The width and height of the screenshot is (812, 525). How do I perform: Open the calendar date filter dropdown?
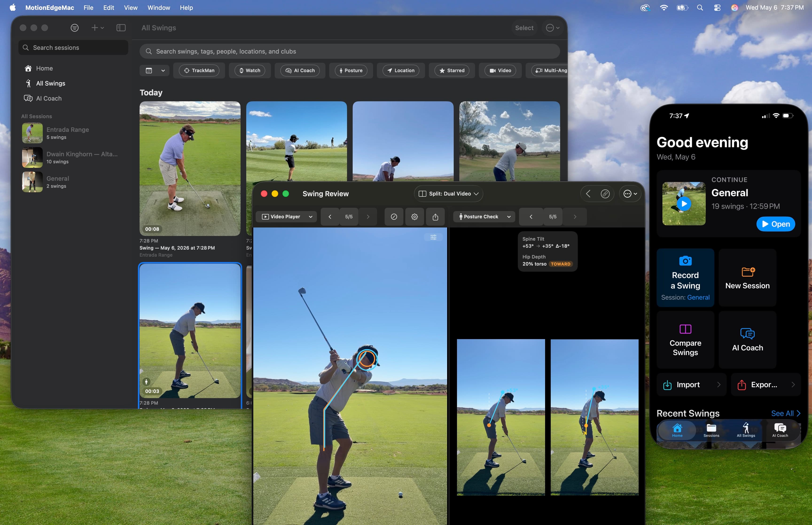(x=154, y=71)
